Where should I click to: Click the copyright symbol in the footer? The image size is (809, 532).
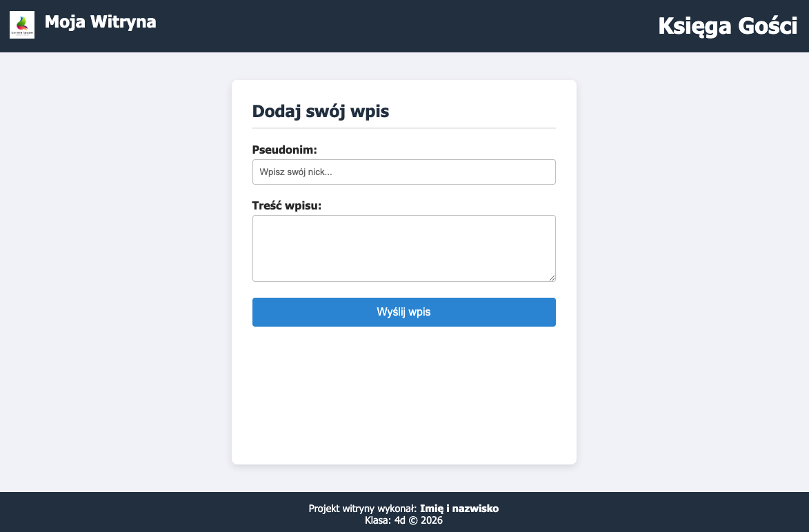414,520
